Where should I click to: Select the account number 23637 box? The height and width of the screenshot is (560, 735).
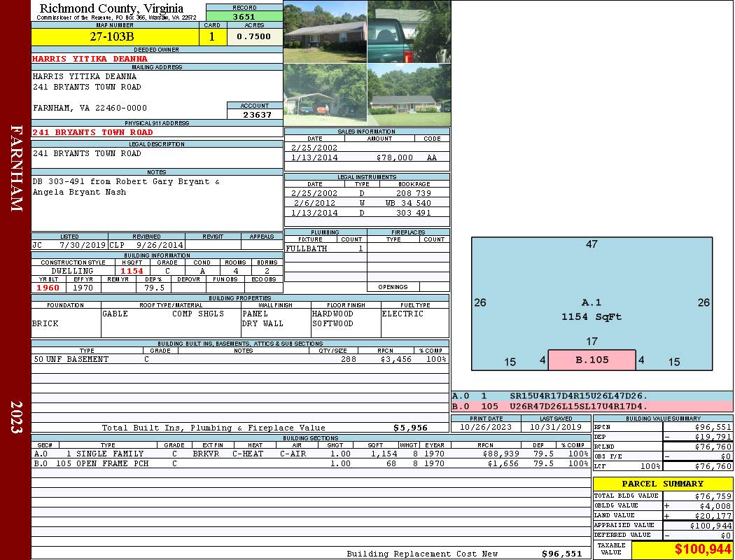click(254, 115)
